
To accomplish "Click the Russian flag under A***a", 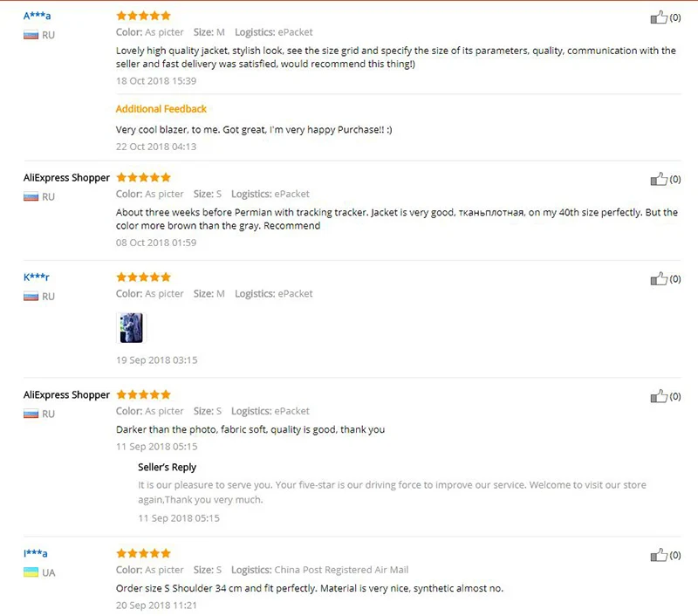I will coord(31,35).
